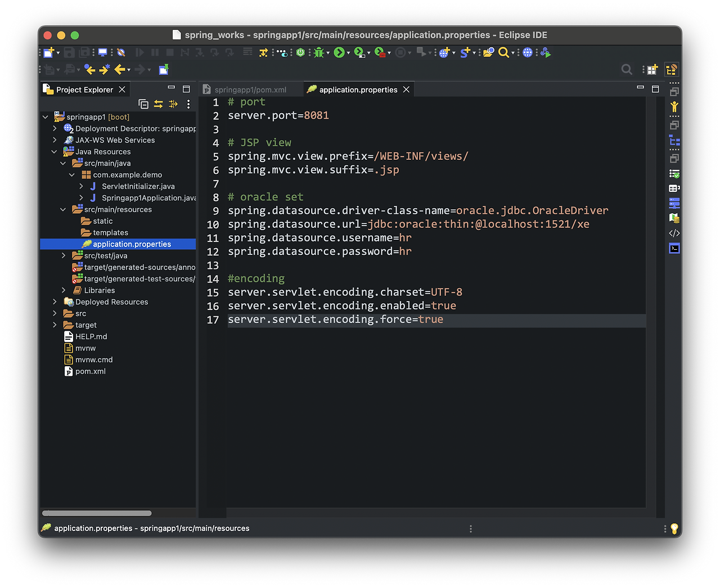Click the green Debug bug icon
720x588 pixels.
click(x=319, y=52)
